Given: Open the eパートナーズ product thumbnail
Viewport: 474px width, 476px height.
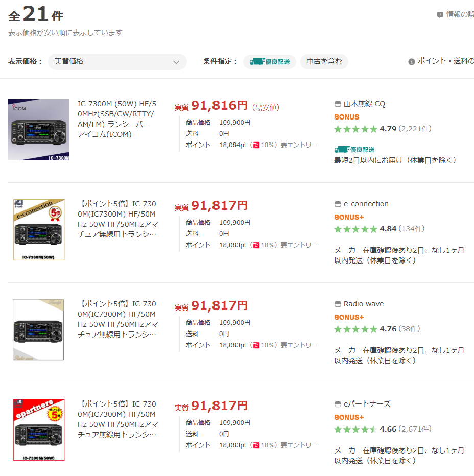Looking at the screenshot, I should coord(39,430).
